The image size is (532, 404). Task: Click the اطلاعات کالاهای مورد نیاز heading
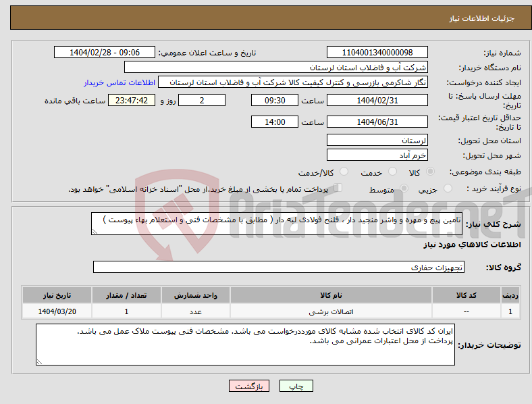pos(472,245)
